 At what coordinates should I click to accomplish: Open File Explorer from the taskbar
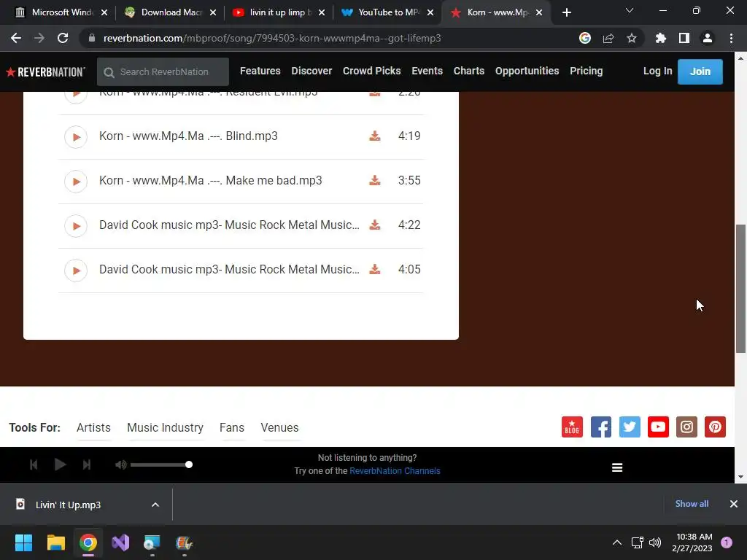click(x=55, y=542)
